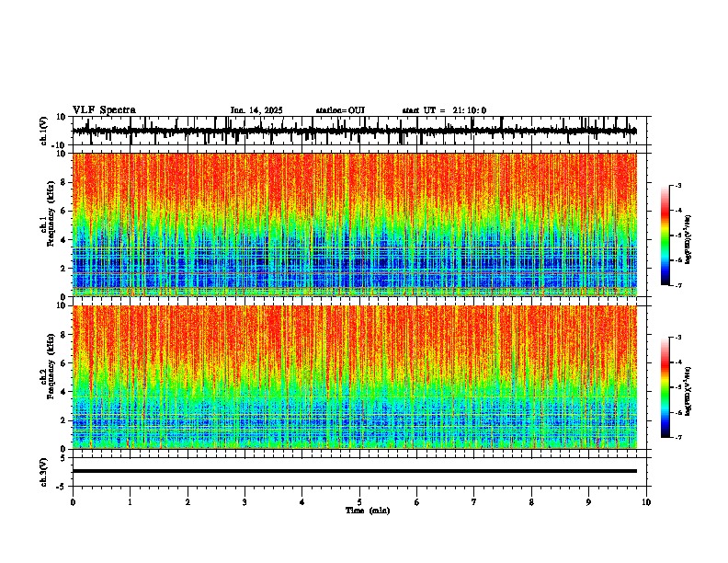Click the ch.2 colorbar log(PSD) unit label
This screenshot has height=563, width=728.
[x=688, y=391]
